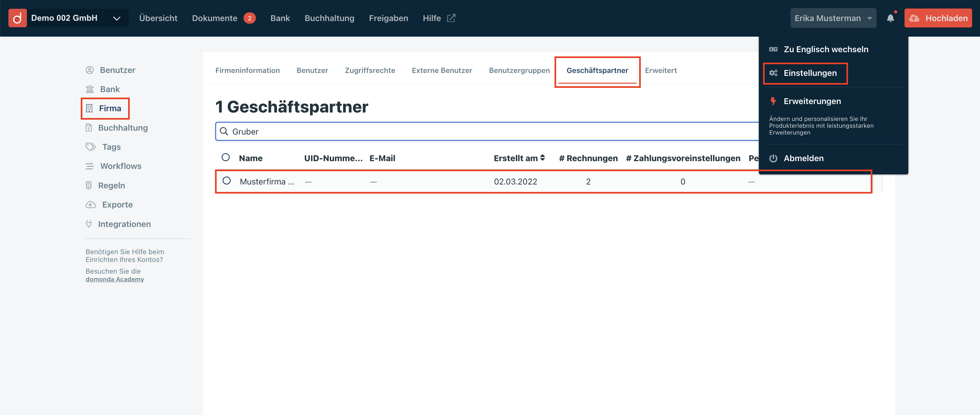Open Freigaben in top navigation
Viewport: 980px width, 415px height.
[388, 18]
